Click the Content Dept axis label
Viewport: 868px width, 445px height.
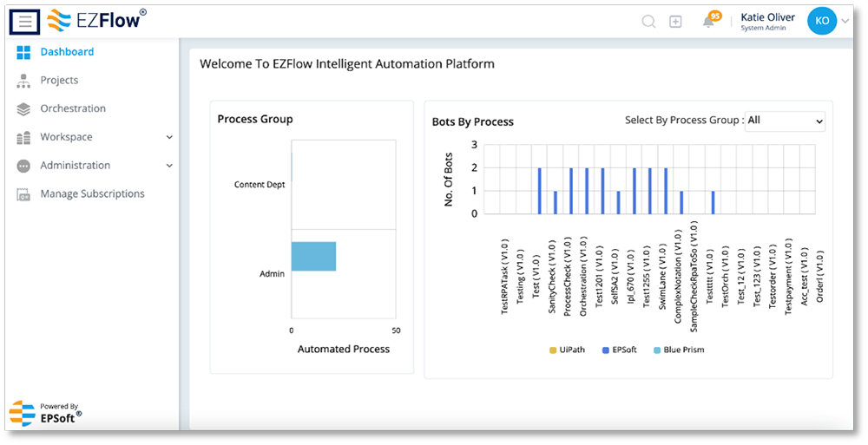pyautogui.click(x=259, y=184)
